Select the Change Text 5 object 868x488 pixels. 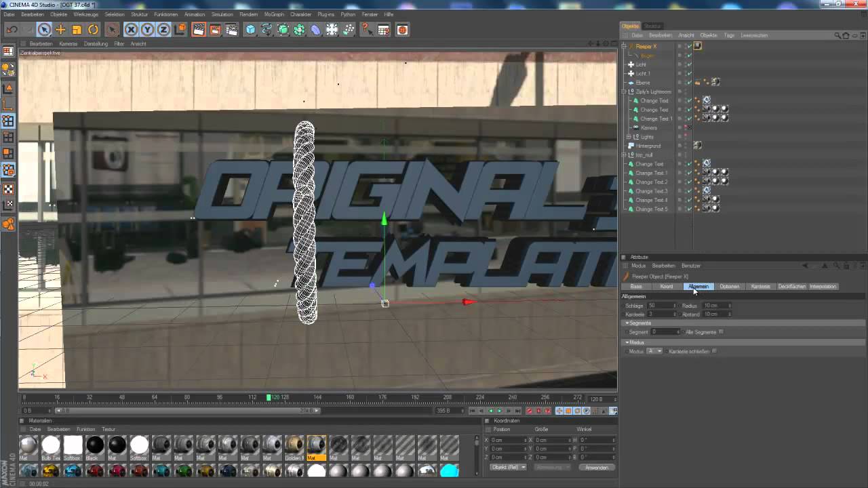pyautogui.click(x=651, y=209)
